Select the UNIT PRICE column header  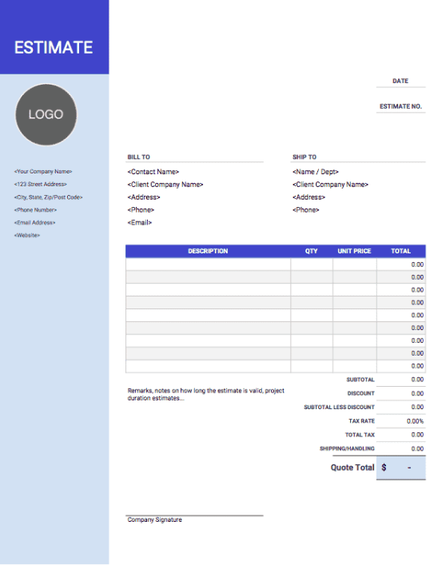(354, 251)
